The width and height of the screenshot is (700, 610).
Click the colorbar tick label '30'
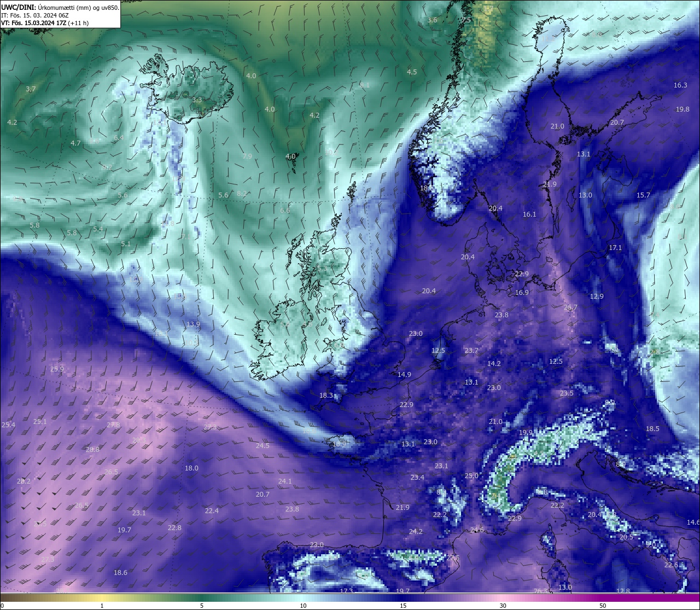503,606
